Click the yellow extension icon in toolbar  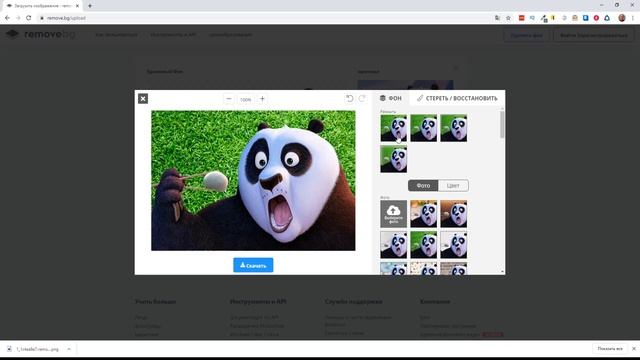pos(553,18)
